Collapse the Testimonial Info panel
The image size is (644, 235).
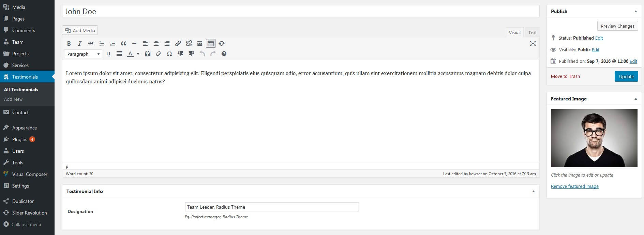(534, 191)
